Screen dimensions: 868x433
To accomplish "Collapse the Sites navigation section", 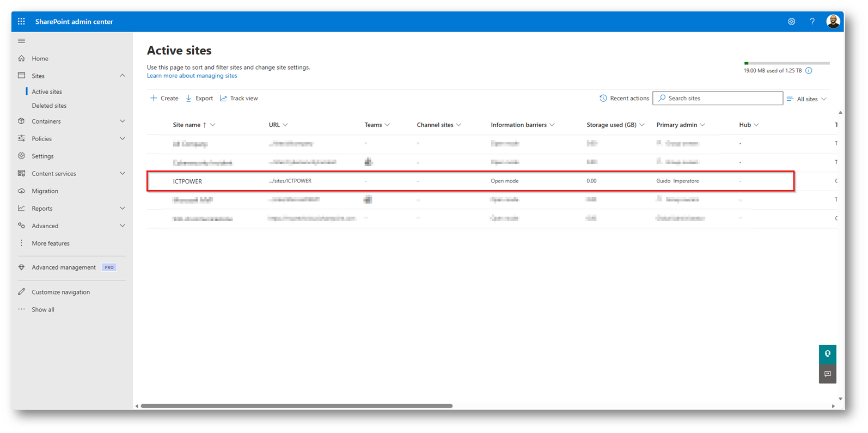I will 122,76.
